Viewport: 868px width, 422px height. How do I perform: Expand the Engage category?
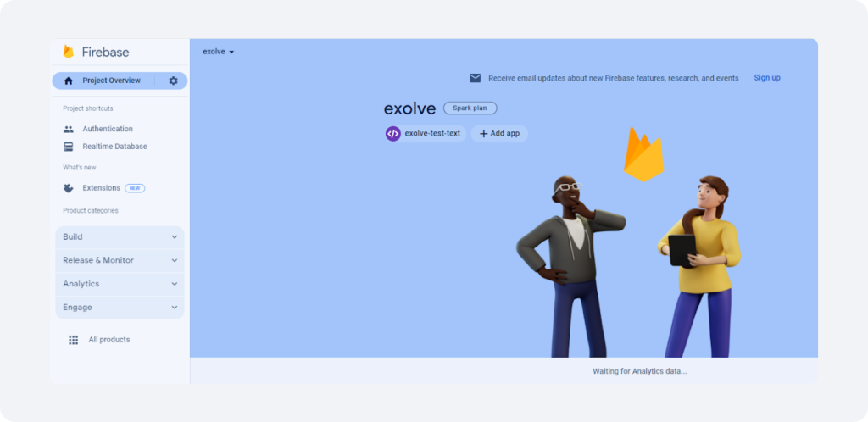[x=120, y=307]
